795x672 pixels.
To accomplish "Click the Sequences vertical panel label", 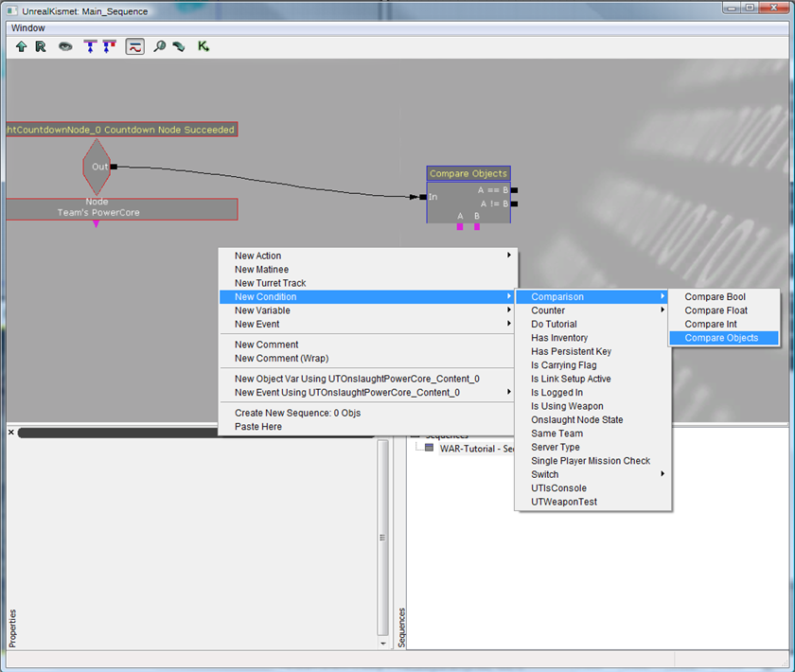I will coord(401,628).
